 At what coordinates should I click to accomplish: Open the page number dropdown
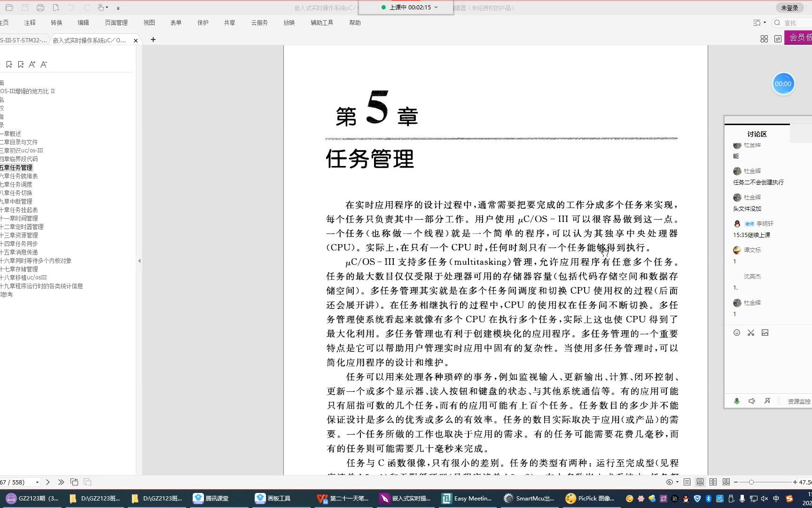[37, 482]
